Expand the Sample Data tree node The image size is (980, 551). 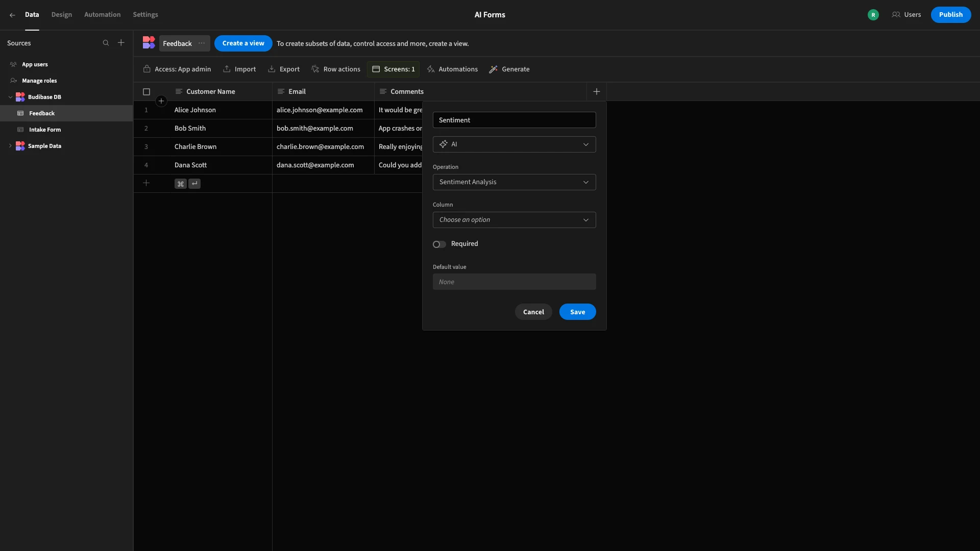coord(10,146)
